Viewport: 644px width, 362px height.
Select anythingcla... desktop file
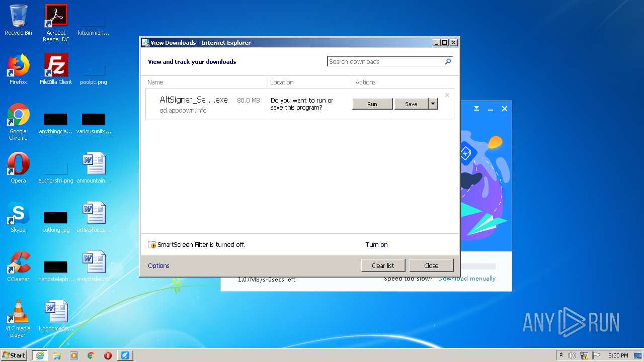click(x=56, y=124)
